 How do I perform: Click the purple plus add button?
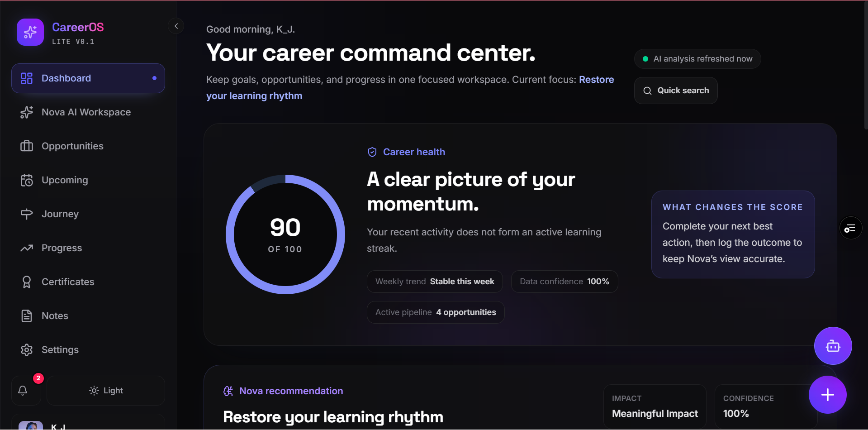click(828, 395)
